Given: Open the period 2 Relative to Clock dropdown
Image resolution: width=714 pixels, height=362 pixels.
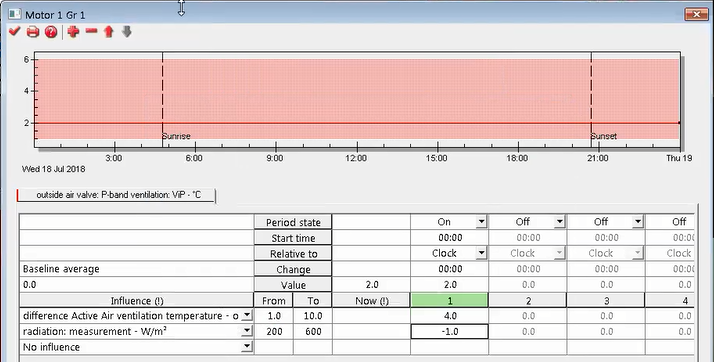Looking at the screenshot, I should [x=559, y=253].
